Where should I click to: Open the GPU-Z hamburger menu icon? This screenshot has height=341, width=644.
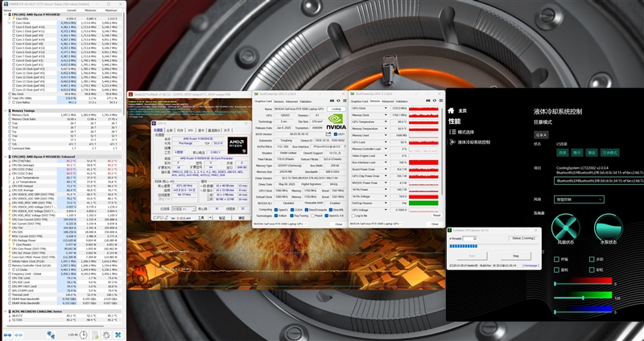click(x=342, y=101)
